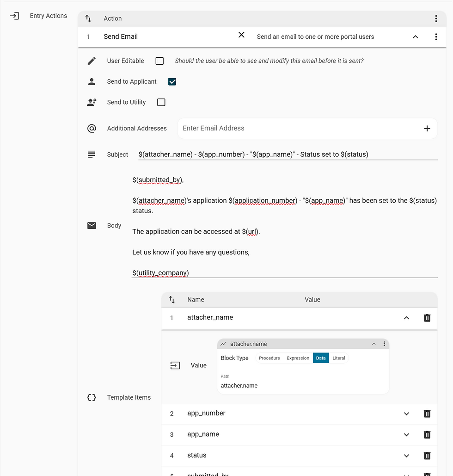The image size is (453, 476).
Task: Click the group icon beside Send to Utility
Action: pyautogui.click(x=92, y=102)
